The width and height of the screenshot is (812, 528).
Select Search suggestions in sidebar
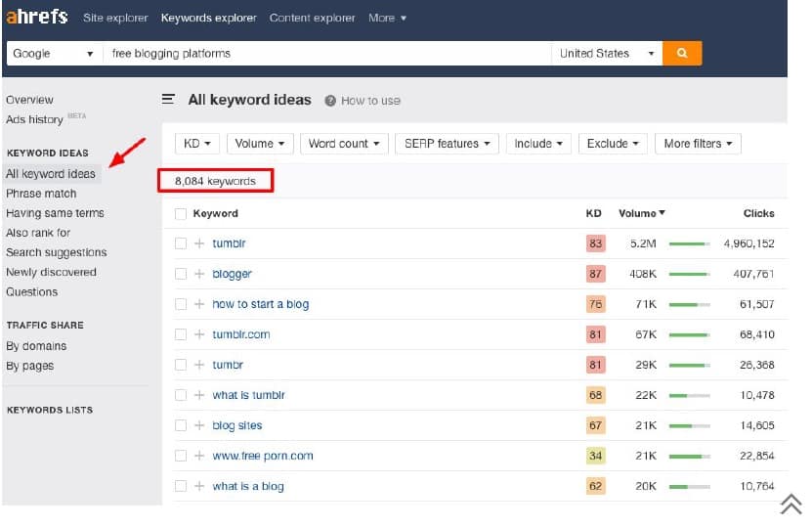[x=57, y=252]
